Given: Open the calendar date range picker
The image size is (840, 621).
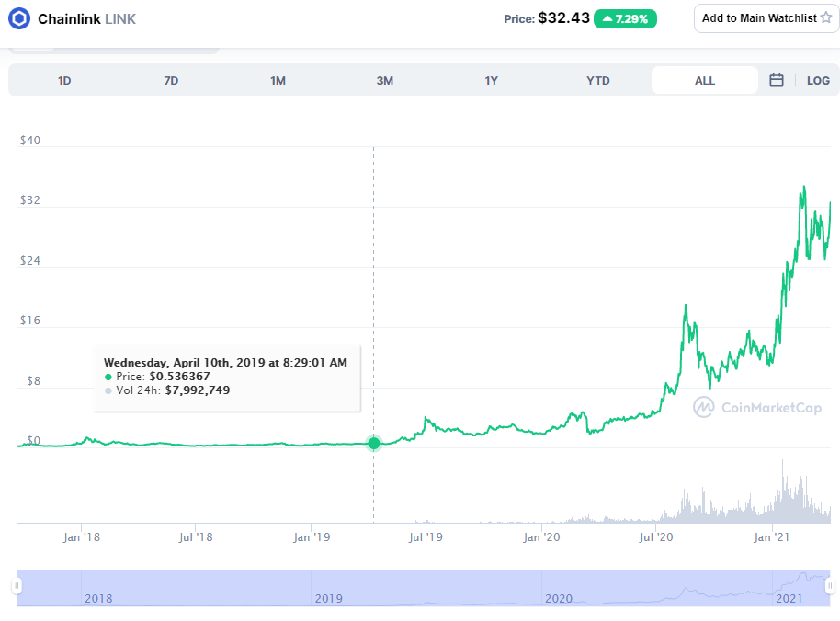Looking at the screenshot, I should click(777, 80).
